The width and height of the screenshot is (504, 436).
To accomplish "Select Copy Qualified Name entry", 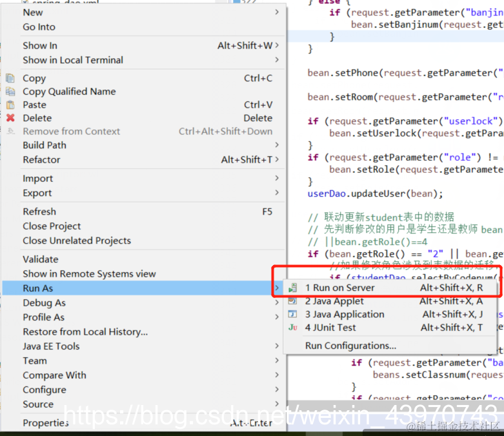I will pos(143,92).
